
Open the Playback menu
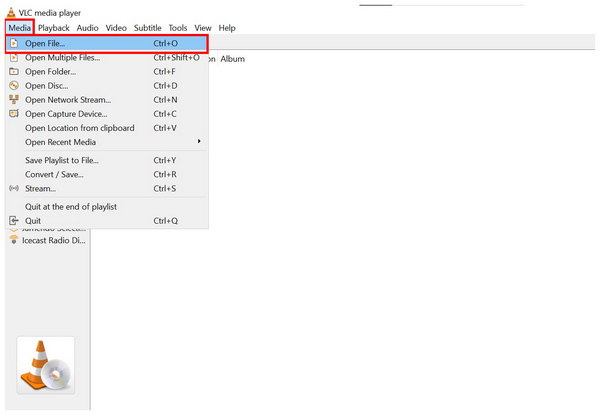(x=54, y=28)
